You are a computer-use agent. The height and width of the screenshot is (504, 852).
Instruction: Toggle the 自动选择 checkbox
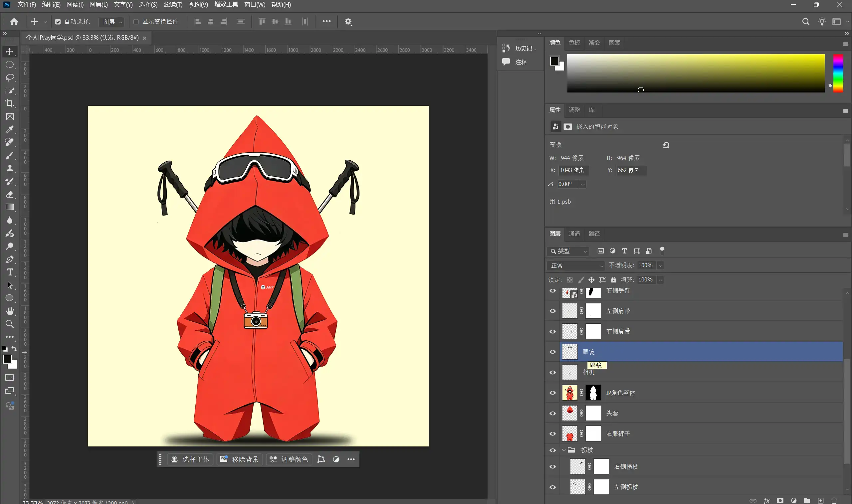tap(58, 22)
